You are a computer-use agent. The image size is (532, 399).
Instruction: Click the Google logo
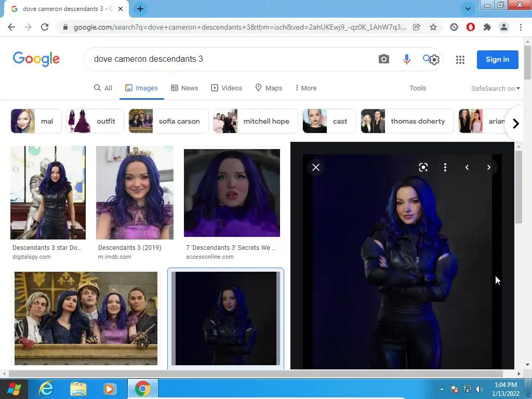(36, 59)
